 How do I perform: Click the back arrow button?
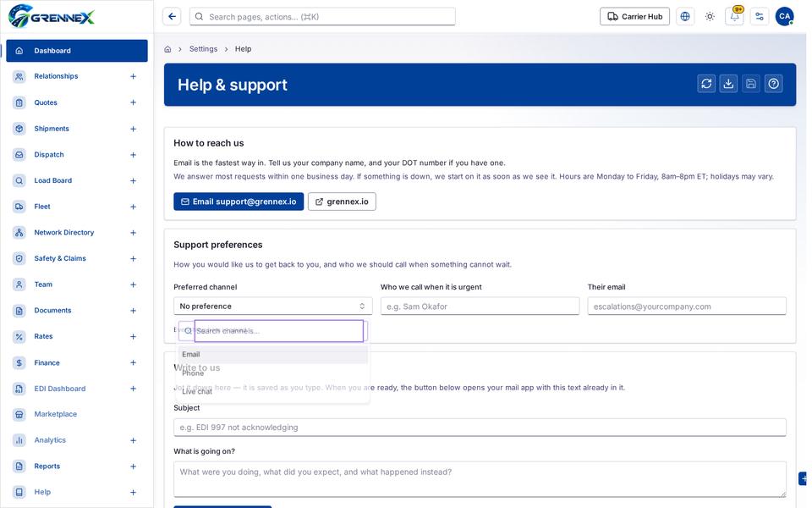point(172,17)
